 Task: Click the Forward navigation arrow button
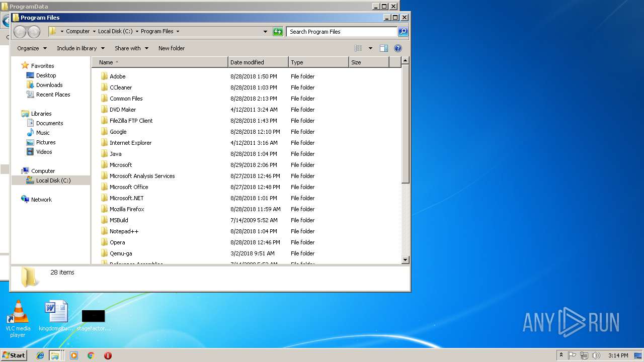(34, 32)
